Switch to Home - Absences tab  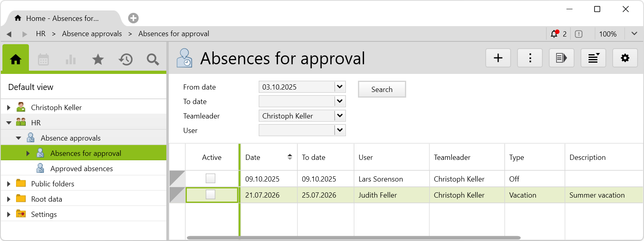pyautogui.click(x=62, y=18)
